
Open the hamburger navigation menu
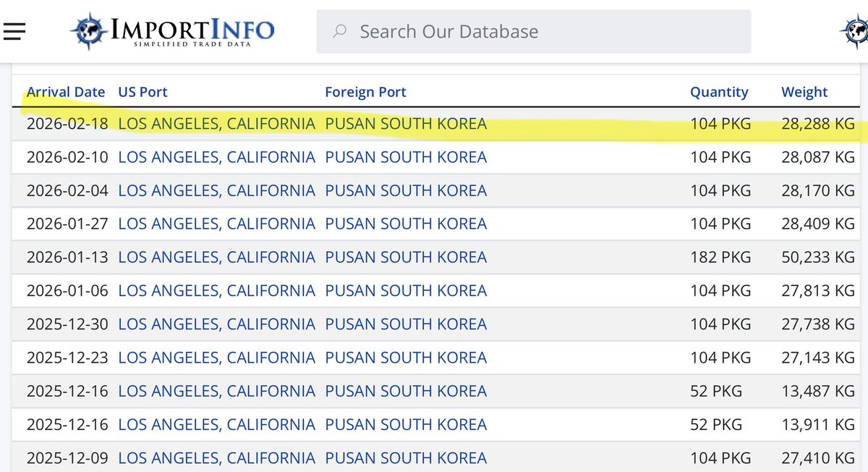(x=14, y=30)
